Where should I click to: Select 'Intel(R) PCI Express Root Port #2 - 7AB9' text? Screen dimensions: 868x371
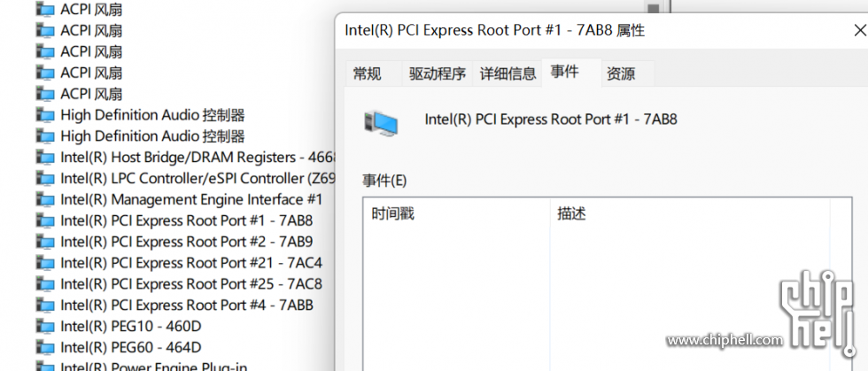(x=187, y=242)
